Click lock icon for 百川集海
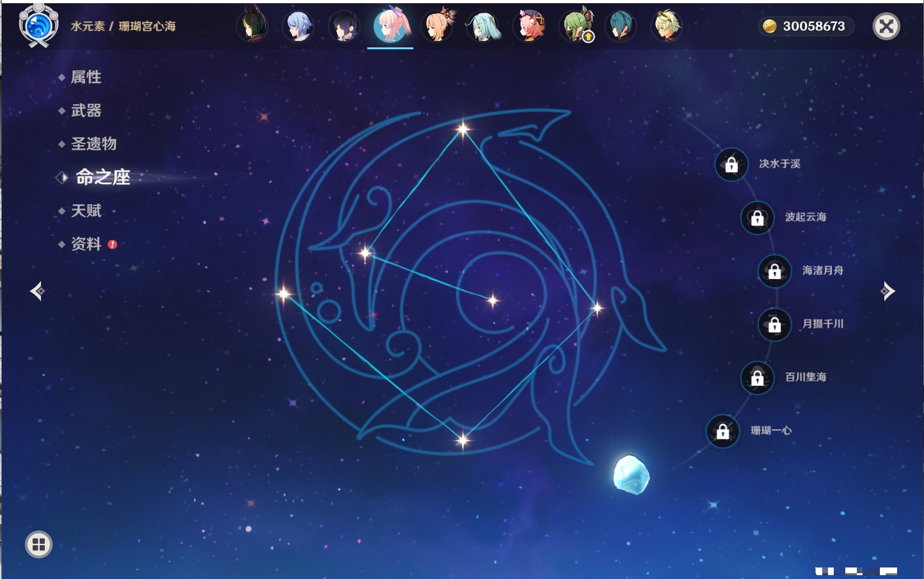 click(757, 378)
